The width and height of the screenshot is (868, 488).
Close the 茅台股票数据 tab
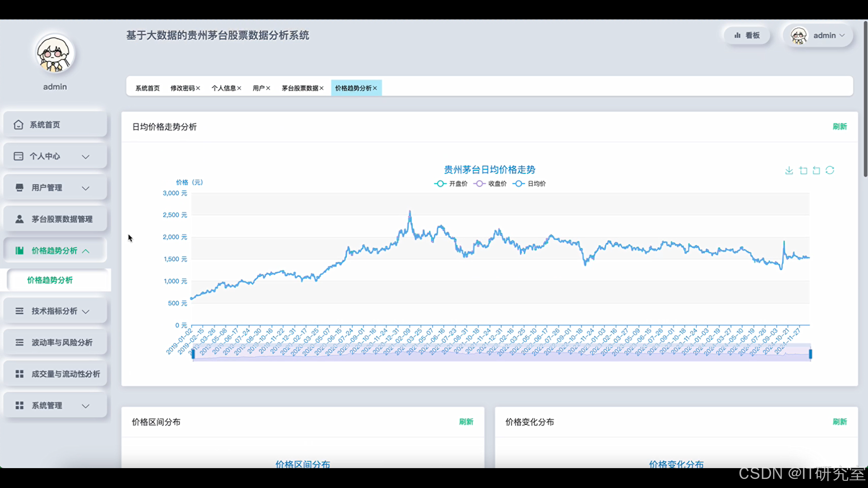coord(321,88)
